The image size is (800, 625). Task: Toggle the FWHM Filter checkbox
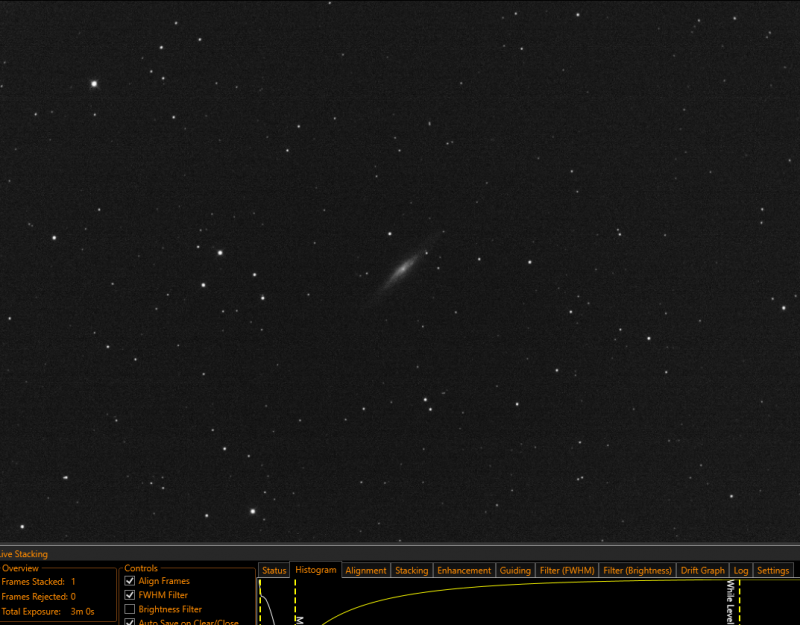[x=130, y=595]
